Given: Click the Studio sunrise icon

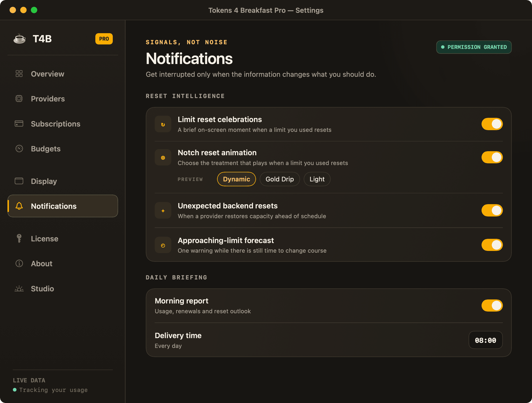Looking at the screenshot, I should click(x=19, y=288).
